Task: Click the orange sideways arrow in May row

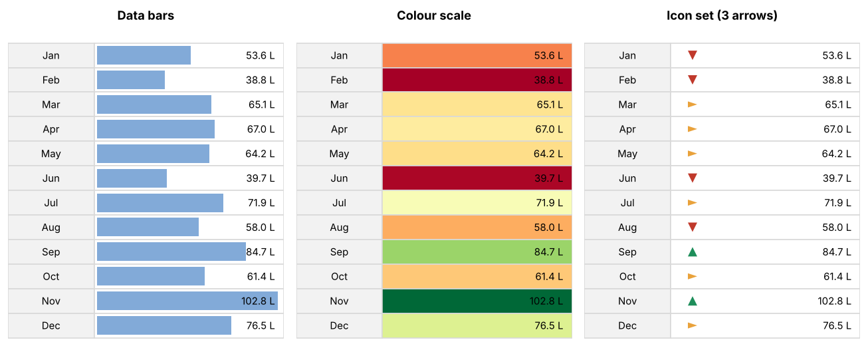Action: pos(692,154)
